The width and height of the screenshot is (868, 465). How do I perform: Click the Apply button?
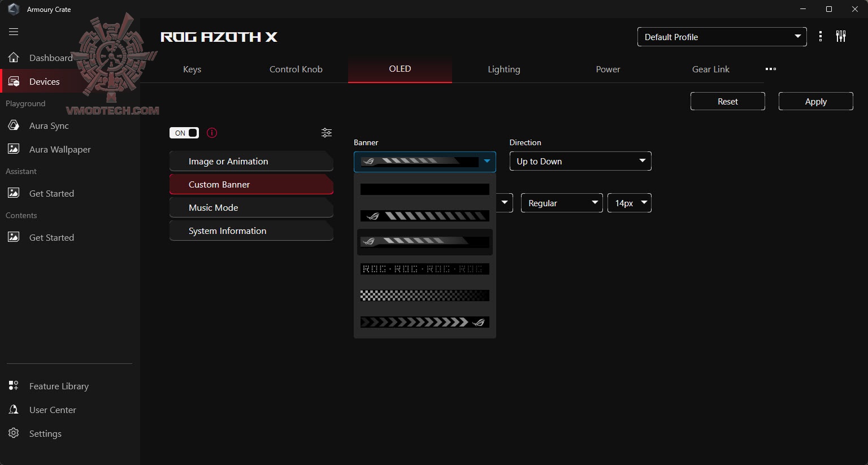pyautogui.click(x=816, y=101)
